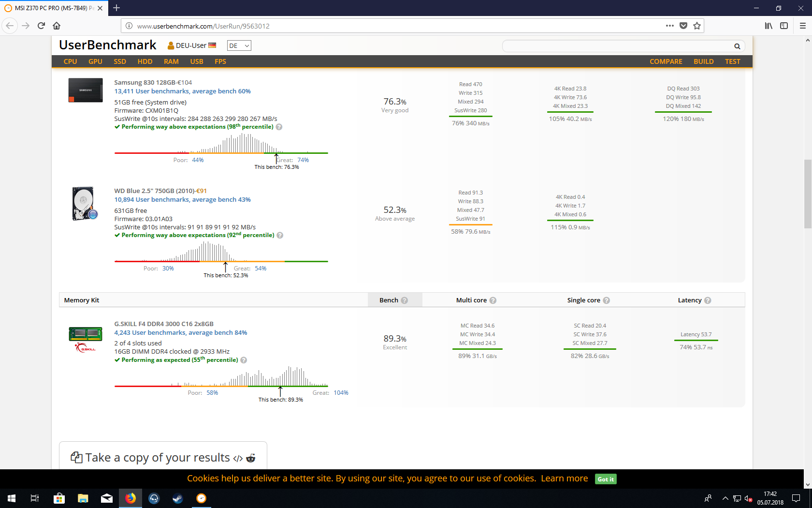Open the Firefox hamburger menu
Image resolution: width=812 pixels, height=508 pixels.
click(x=803, y=26)
